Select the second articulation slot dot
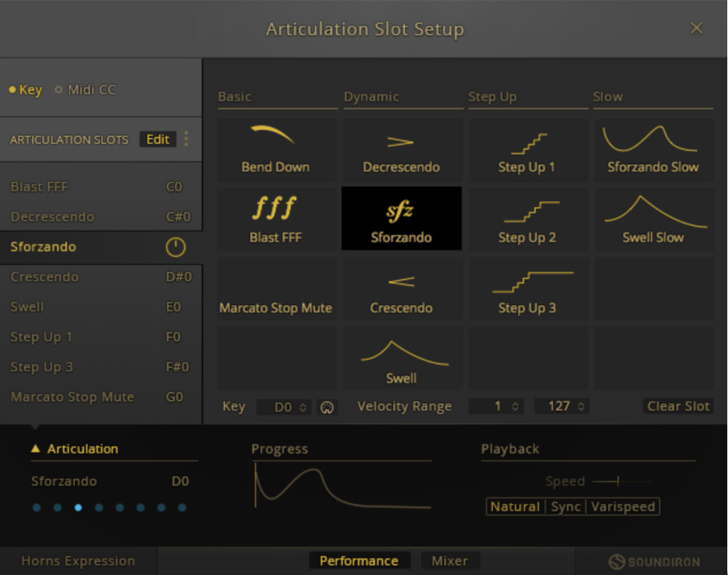This screenshot has height=575, width=728. [57, 507]
